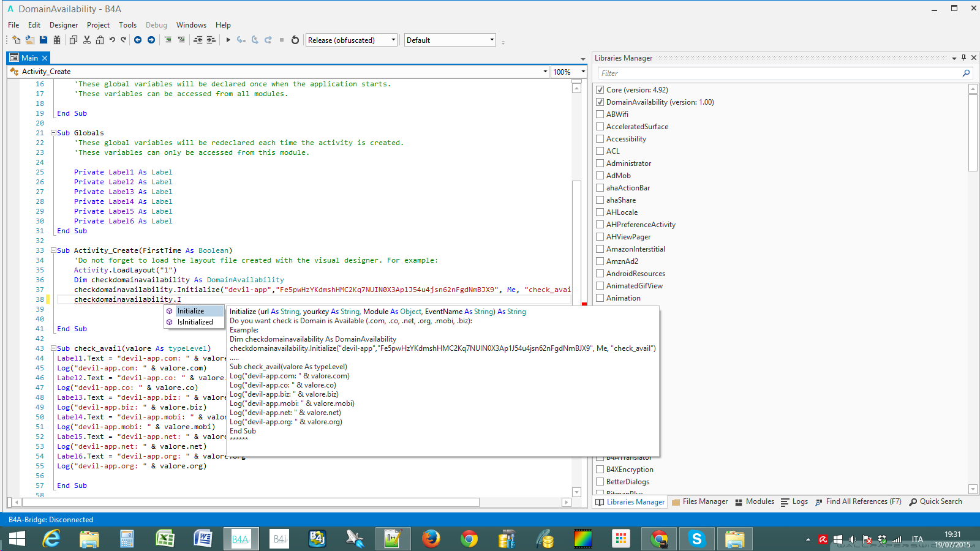Click the Restart circular arrow icon
980x551 pixels.
click(295, 40)
